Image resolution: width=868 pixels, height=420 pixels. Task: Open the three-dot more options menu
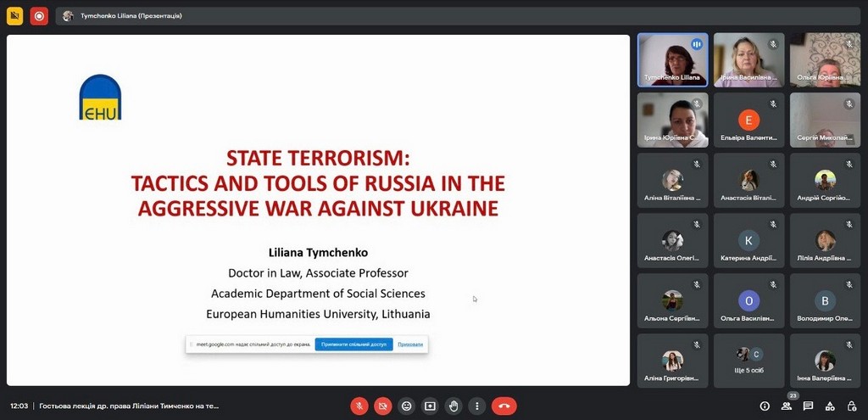(477, 406)
